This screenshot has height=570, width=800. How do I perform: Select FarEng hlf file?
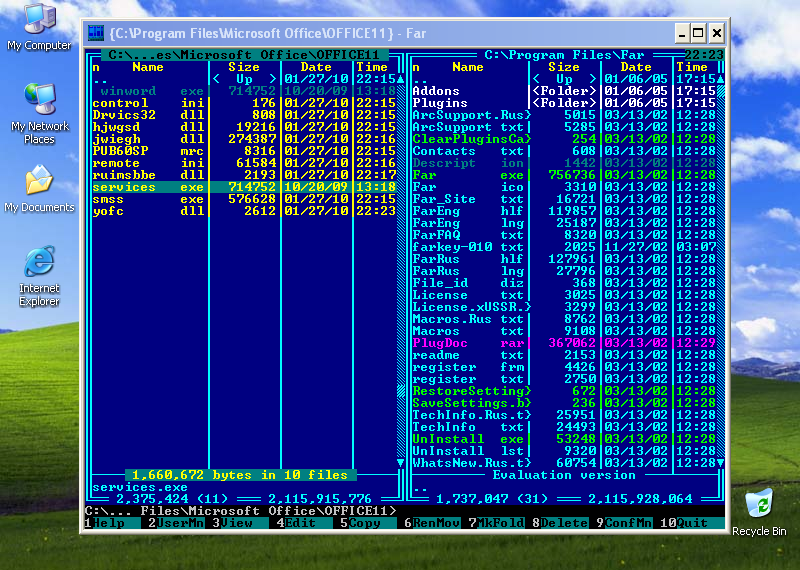point(564,211)
